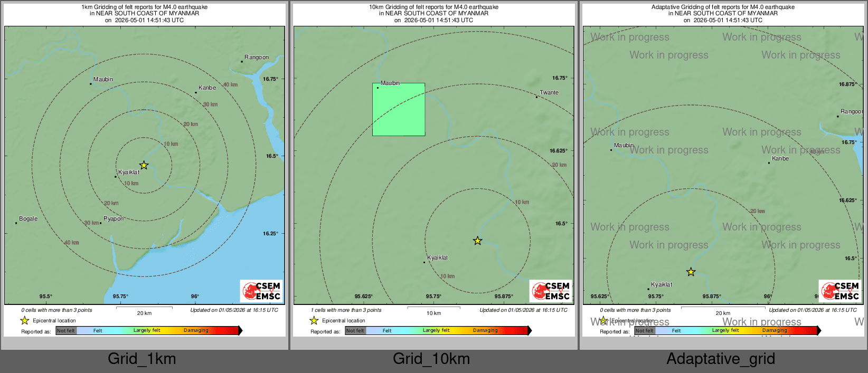Click the CSEM EMSC logo on the 10km map
This screenshot has height=373, width=868.
click(x=551, y=291)
